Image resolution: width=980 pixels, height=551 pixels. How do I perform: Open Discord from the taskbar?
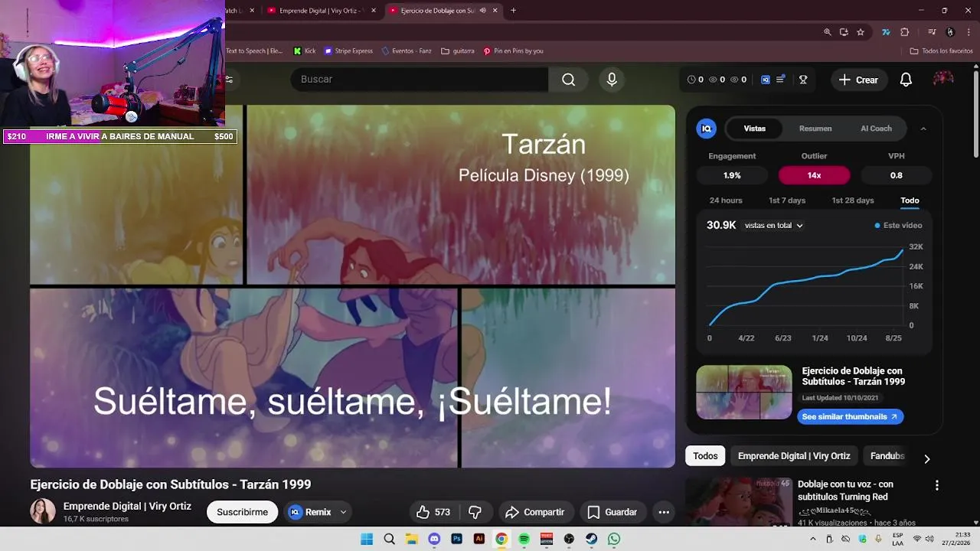(x=434, y=539)
